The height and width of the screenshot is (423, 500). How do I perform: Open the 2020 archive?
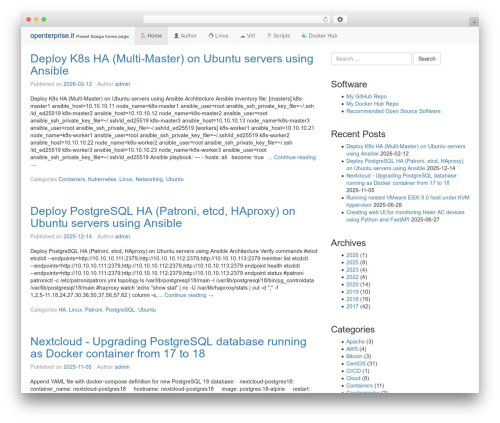coord(352,284)
